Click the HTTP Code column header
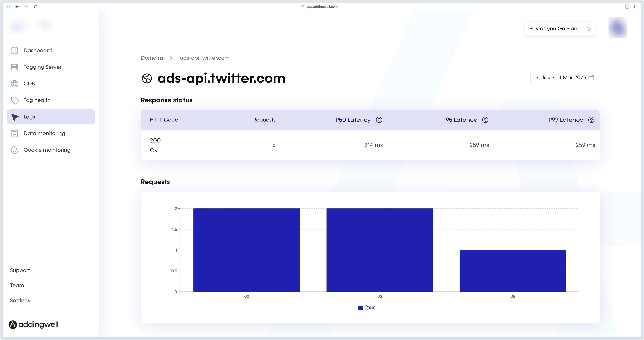644x340 pixels. pos(164,120)
